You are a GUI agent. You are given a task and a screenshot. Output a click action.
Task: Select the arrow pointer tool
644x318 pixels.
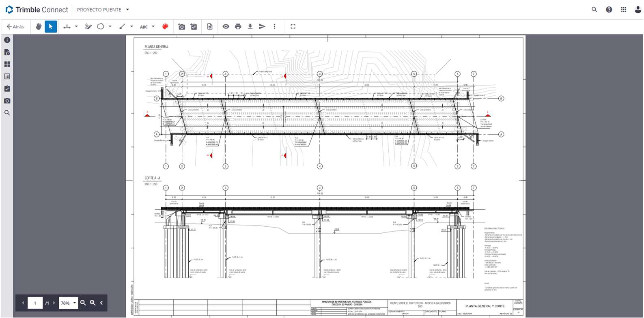click(51, 27)
